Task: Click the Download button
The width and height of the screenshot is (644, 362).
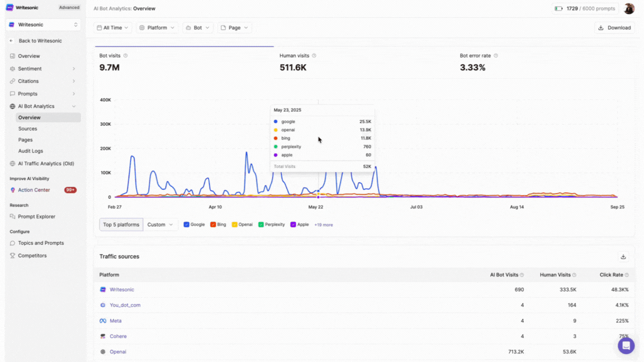Action: (614, 27)
